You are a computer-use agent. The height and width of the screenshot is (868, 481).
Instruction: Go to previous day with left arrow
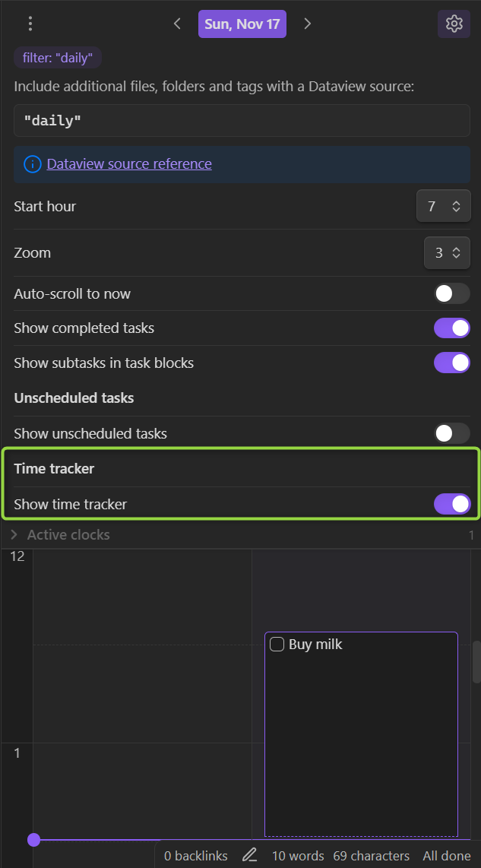click(x=177, y=24)
